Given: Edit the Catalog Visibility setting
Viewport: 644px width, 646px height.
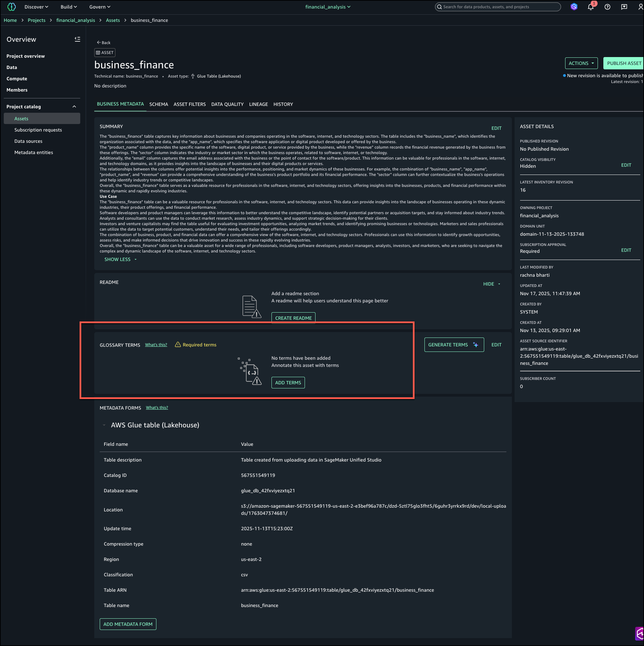Looking at the screenshot, I should 626,165.
